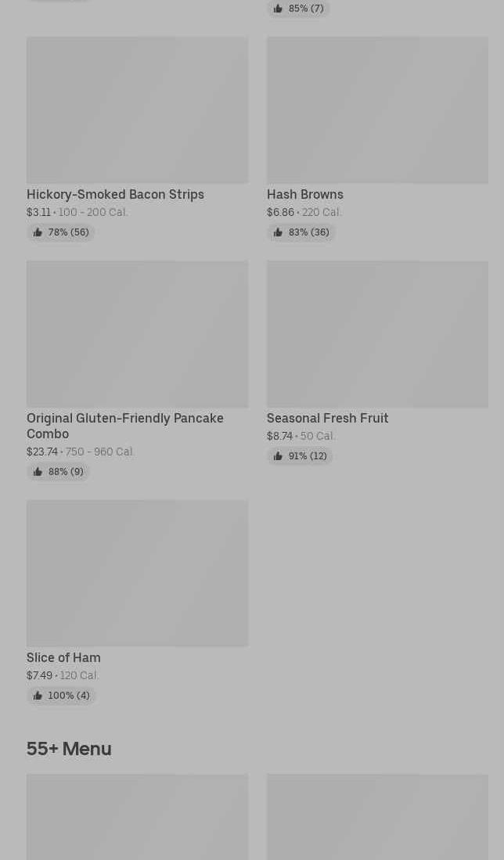Open the Hash Browns item photo
Viewport: 504px width, 860px height.
click(377, 110)
